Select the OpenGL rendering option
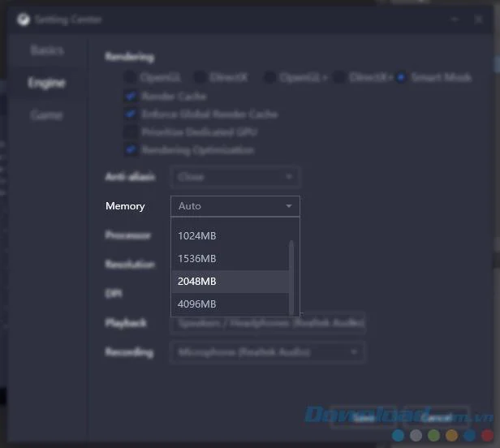This screenshot has width=500, height=448. (x=130, y=77)
